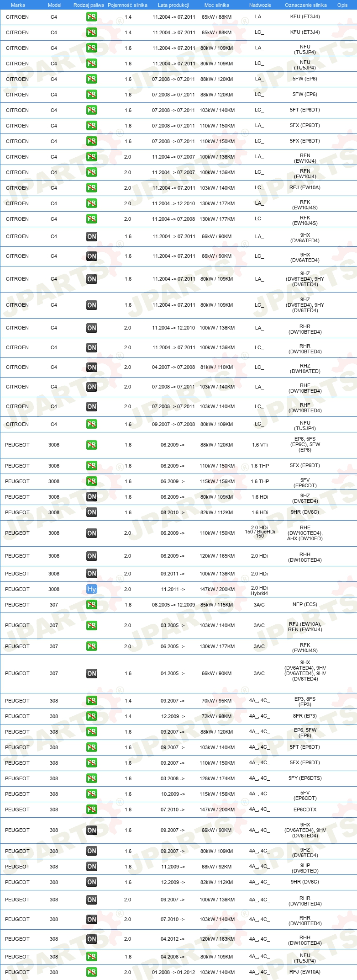Screen dimensions: 357x980
Task: Click the power value 120kW / 163KM
Action: pos(217,939)
